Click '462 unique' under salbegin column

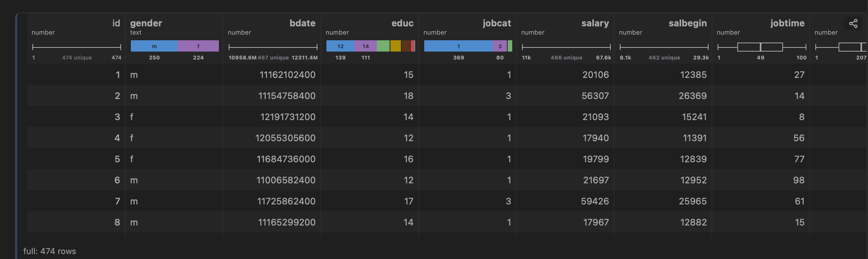(664, 58)
